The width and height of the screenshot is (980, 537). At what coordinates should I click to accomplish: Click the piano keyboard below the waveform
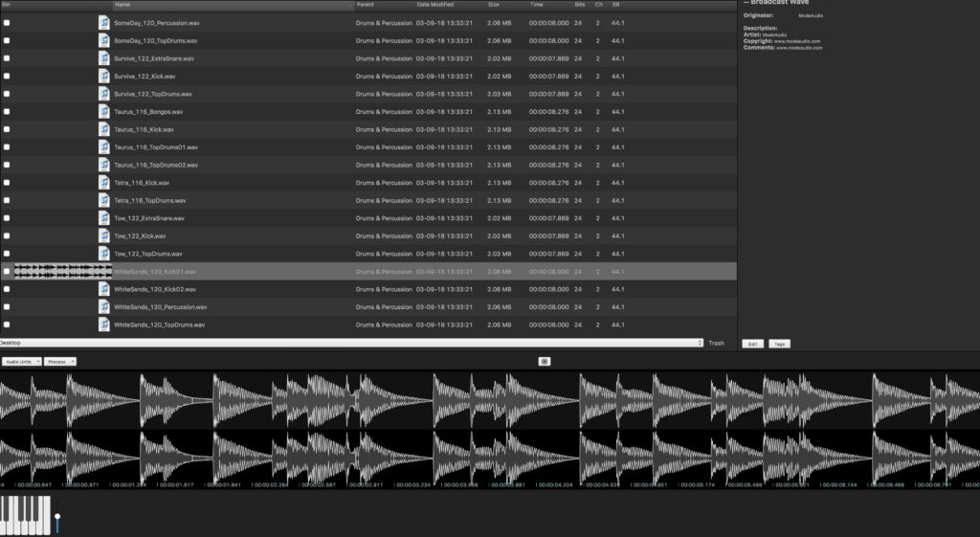[25, 515]
